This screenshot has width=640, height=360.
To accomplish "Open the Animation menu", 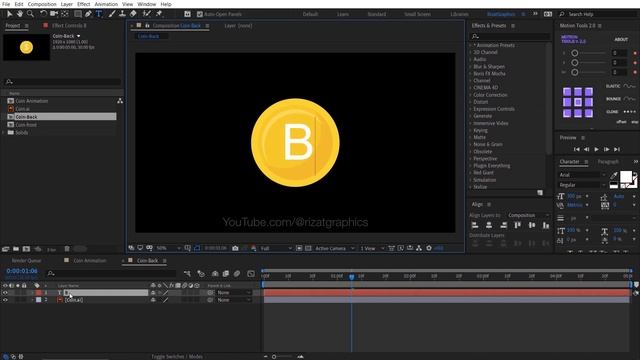I will 106,4.
